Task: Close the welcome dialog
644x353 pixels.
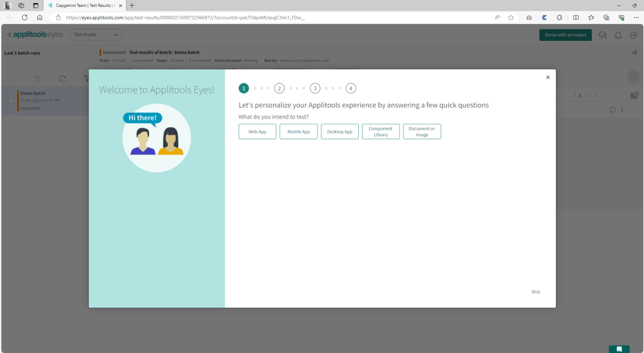Action: [x=548, y=77]
